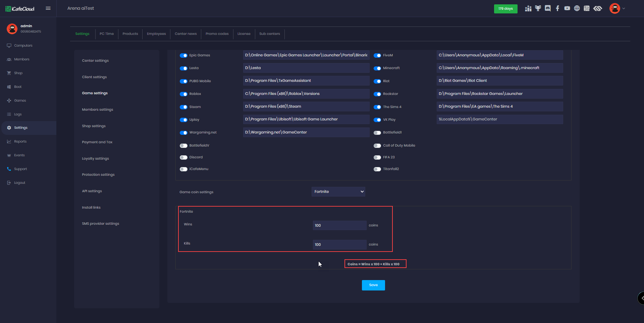
Task: Click the Save button
Action: click(373, 285)
